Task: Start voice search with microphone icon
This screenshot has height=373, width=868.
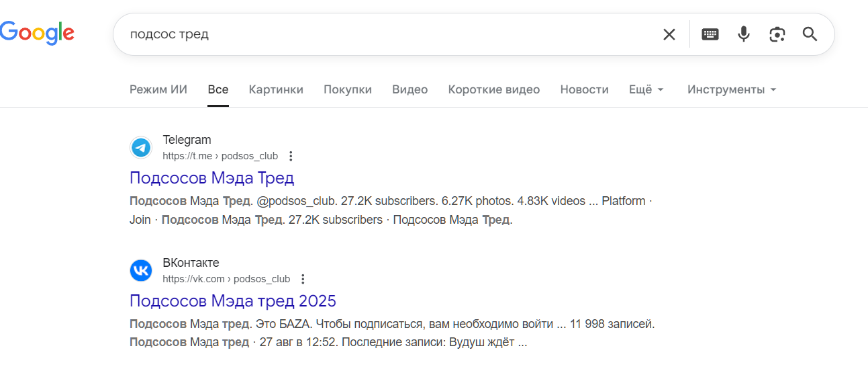Action: point(744,34)
